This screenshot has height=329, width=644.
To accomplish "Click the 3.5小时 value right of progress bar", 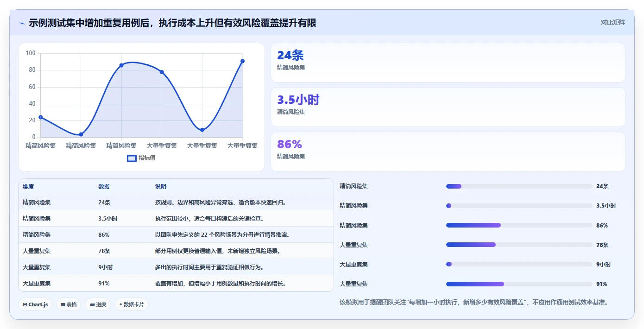I will 606,206.
